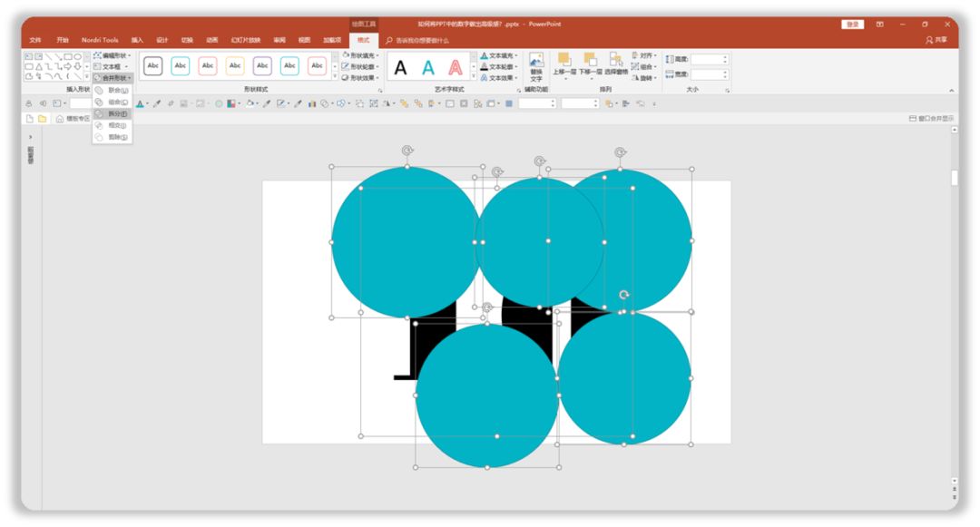
Task: Collapse the ribbon with the chevron arrow
Action: tap(951, 91)
